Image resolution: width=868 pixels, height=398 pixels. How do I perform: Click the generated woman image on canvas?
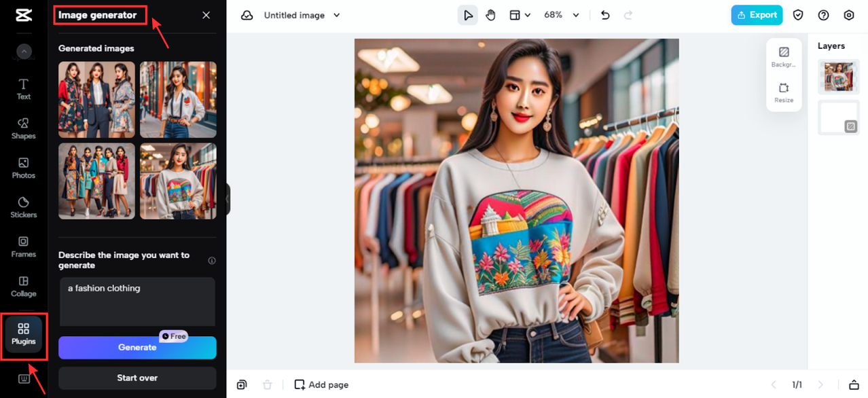(516, 200)
